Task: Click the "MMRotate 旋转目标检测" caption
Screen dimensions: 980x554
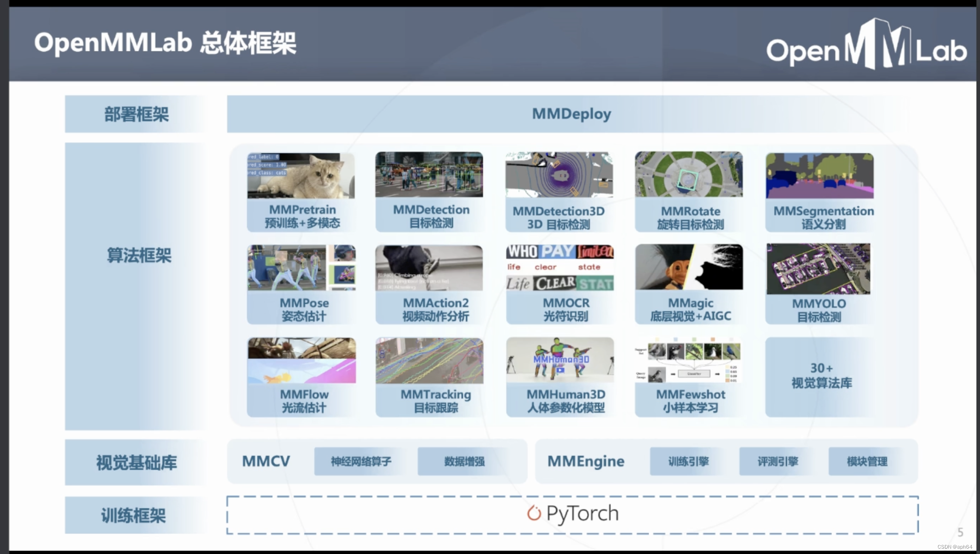Action: point(691,218)
